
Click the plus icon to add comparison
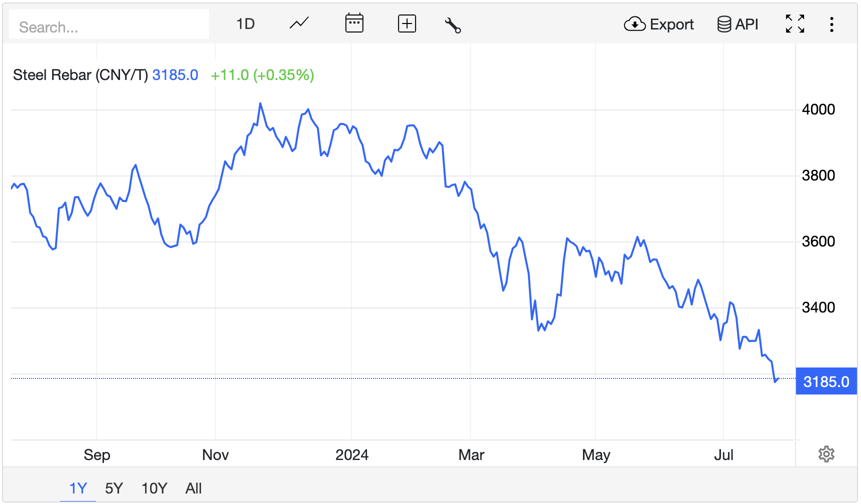coord(406,23)
